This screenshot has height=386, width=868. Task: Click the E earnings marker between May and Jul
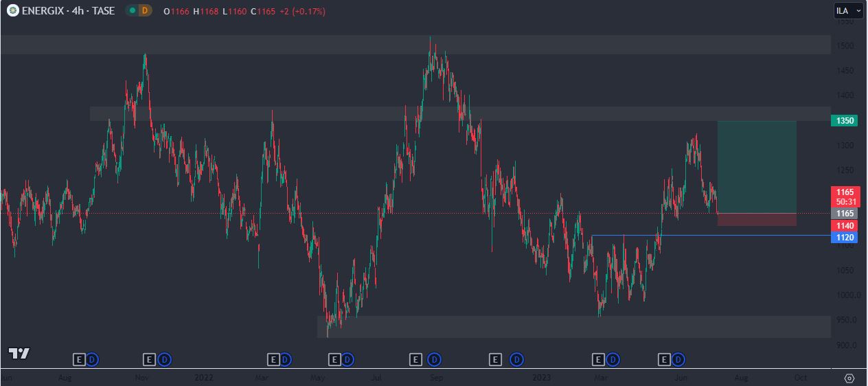(x=334, y=359)
